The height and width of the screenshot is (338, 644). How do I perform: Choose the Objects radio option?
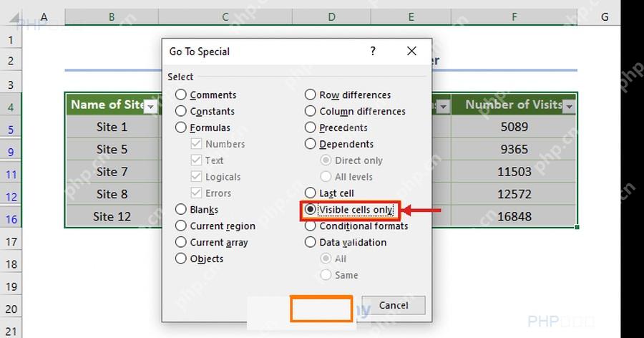(x=199, y=259)
